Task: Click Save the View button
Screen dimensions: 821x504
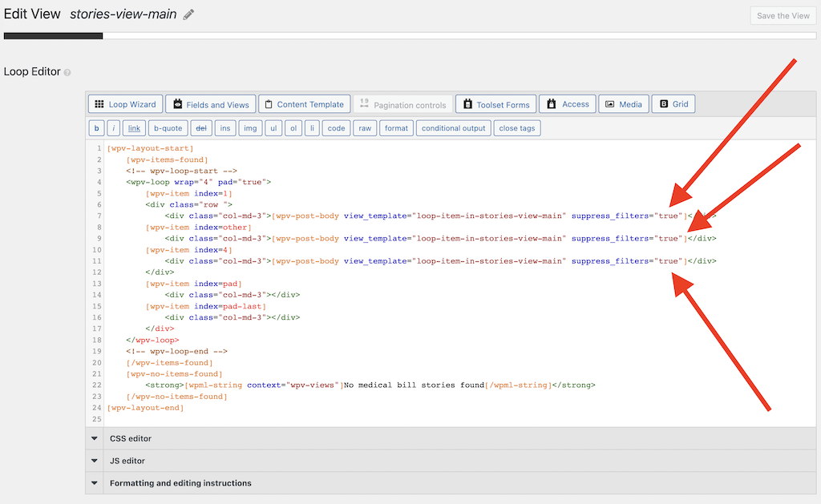Action: [x=783, y=16]
